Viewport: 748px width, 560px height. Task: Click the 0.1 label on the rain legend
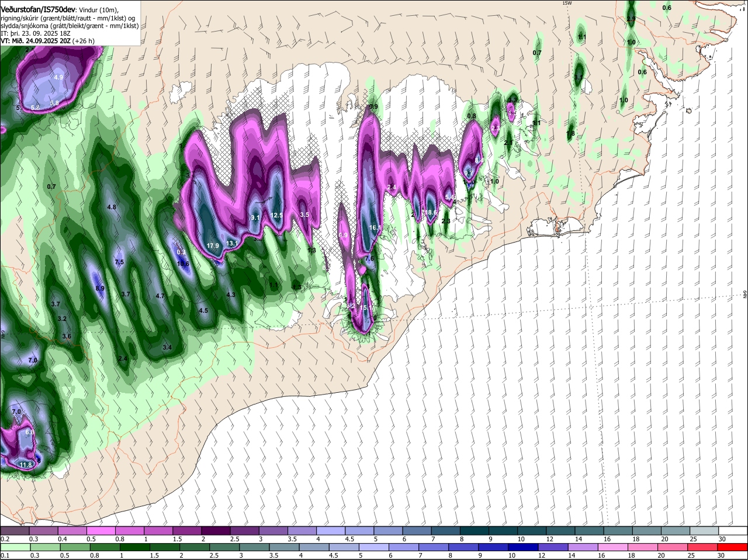click(x=5, y=555)
